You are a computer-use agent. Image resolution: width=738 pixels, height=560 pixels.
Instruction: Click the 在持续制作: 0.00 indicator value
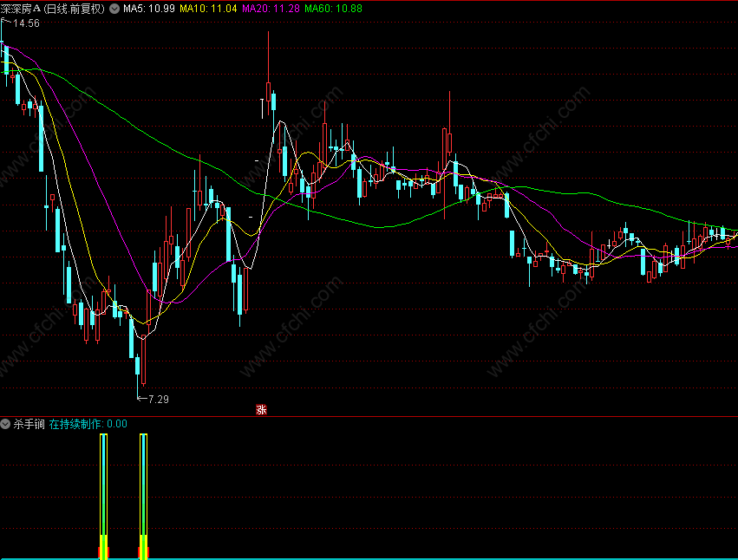[x=88, y=424]
